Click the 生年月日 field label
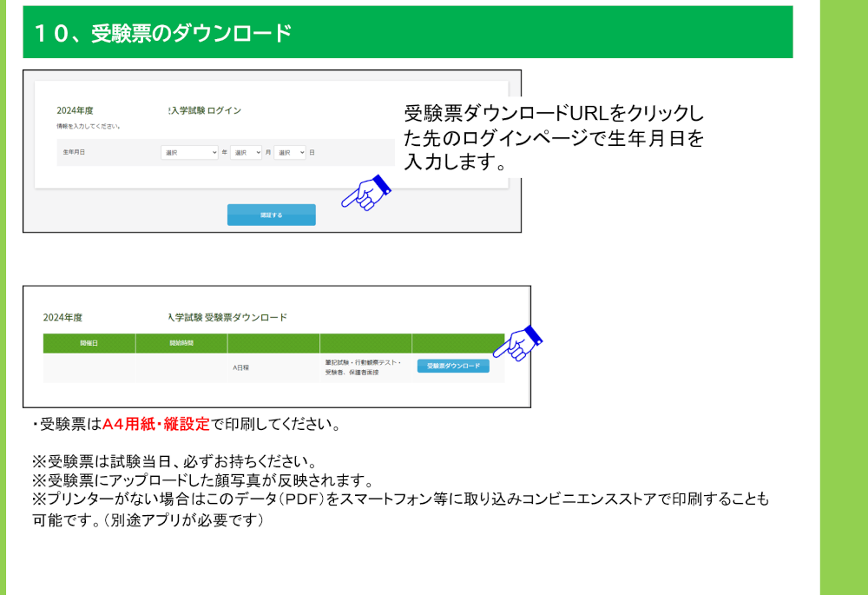The image size is (868, 595). click(75, 152)
